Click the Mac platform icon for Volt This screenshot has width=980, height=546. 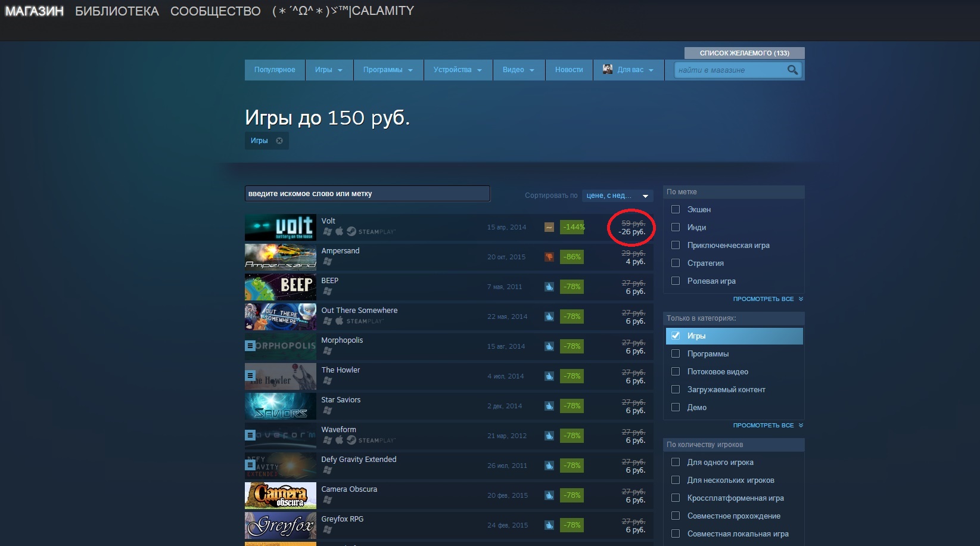coord(339,231)
